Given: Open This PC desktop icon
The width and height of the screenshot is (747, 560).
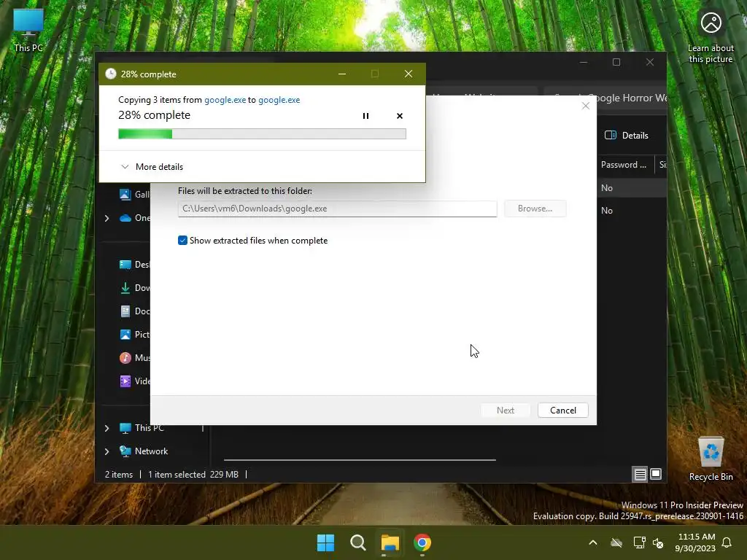Looking at the screenshot, I should (28, 31).
